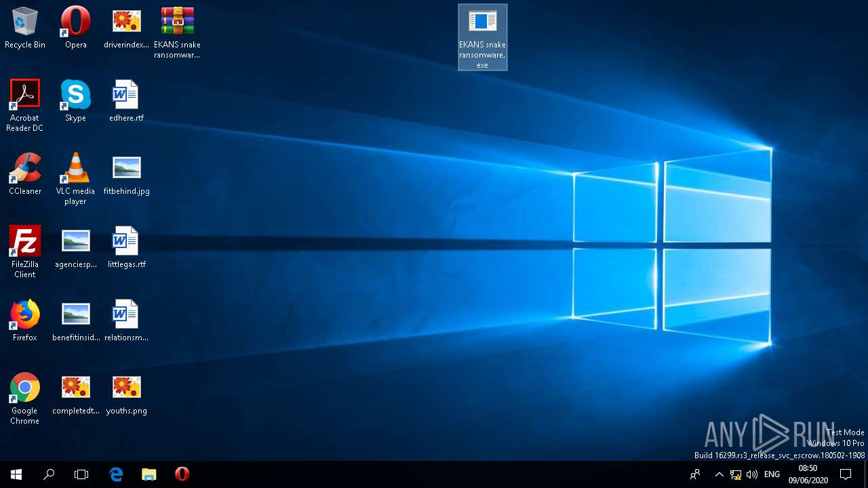
Task: Open the volume speaker tray icon
Action: [x=751, y=474]
